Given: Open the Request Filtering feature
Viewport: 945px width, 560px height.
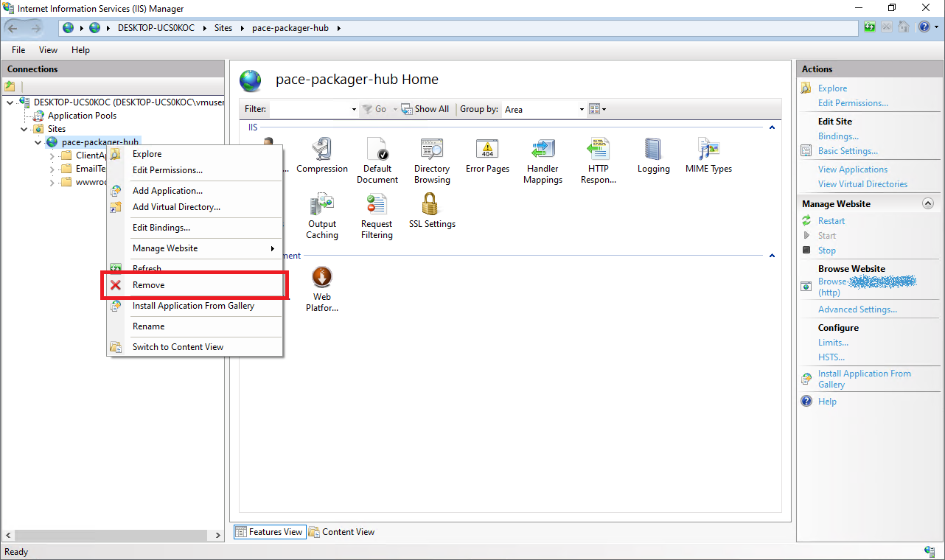Looking at the screenshot, I should 377,217.
